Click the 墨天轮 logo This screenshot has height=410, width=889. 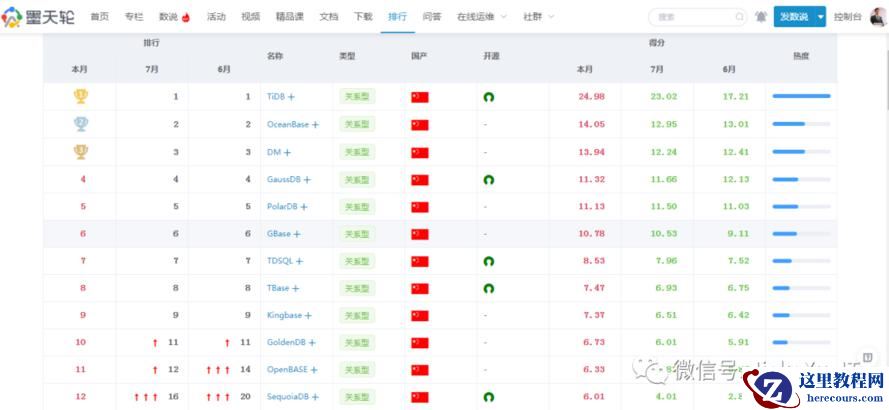[x=38, y=17]
